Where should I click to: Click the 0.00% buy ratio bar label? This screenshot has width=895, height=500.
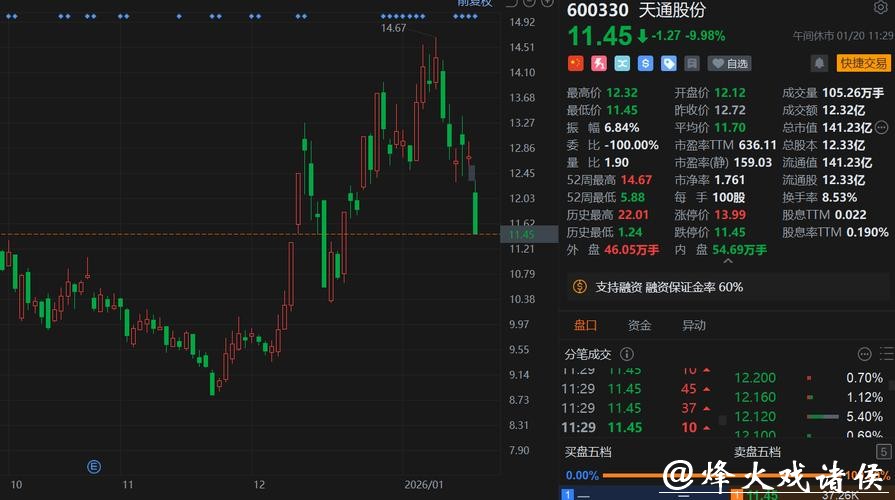click(582, 475)
